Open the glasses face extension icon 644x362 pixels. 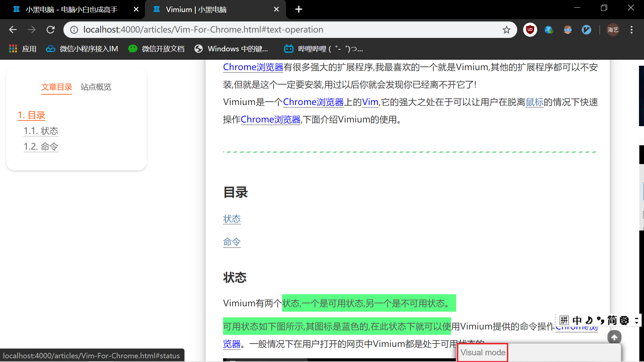tap(568, 30)
